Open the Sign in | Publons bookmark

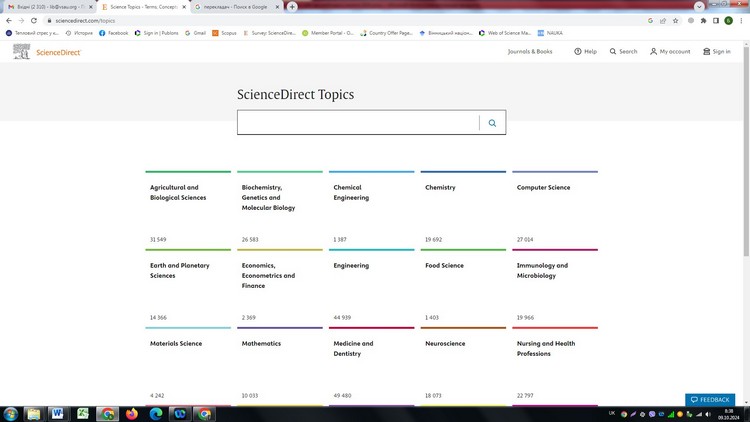tap(156, 33)
